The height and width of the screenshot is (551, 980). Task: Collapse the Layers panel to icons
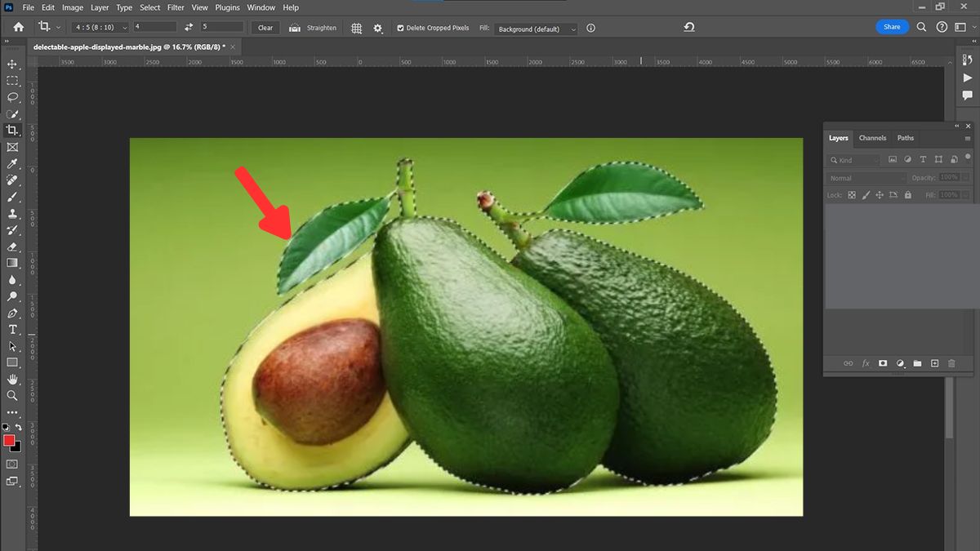pos(957,127)
